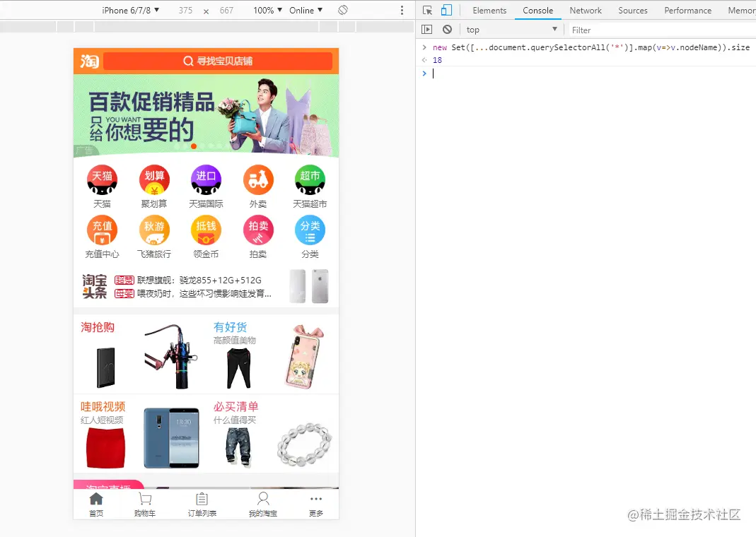The height and width of the screenshot is (537, 756).
Task: Click the promotional banner 百款促销精品
Action: 207,116
